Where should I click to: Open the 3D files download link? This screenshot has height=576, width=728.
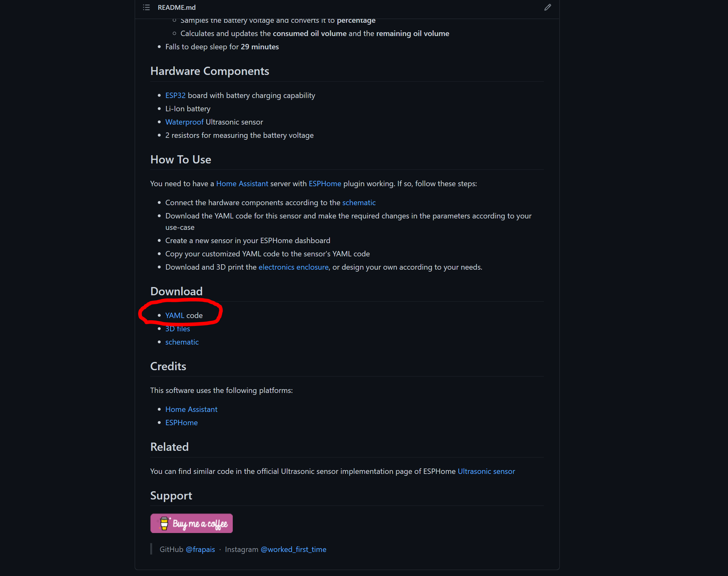click(x=177, y=328)
